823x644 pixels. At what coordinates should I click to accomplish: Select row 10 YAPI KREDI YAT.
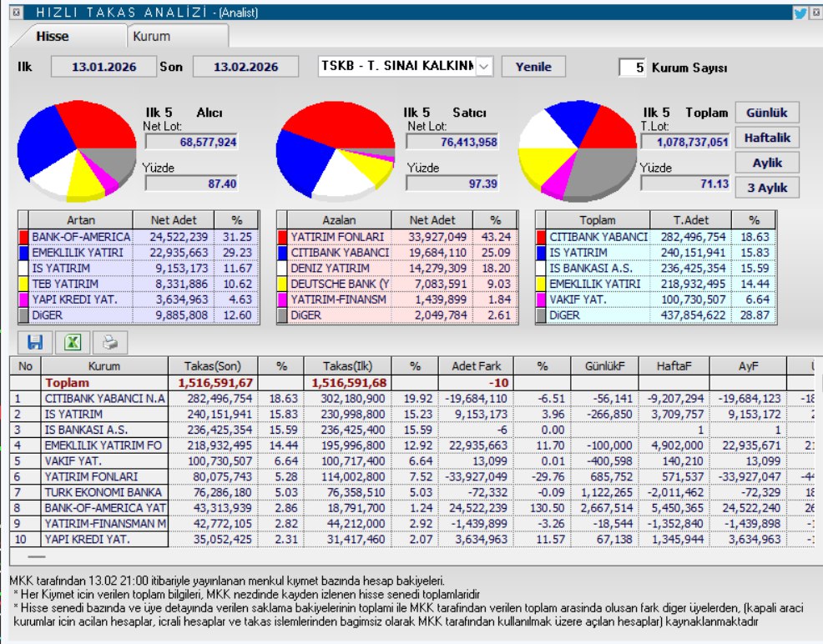412,539
